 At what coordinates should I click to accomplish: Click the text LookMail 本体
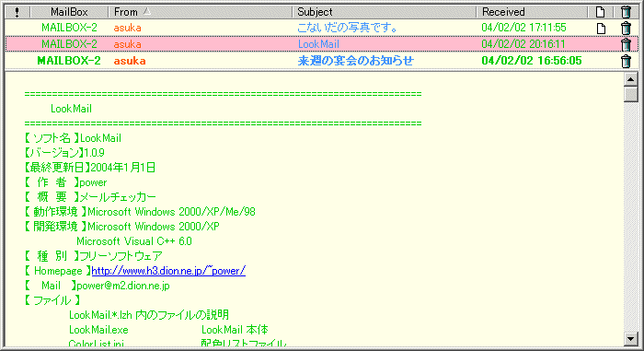(x=235, y=330)
